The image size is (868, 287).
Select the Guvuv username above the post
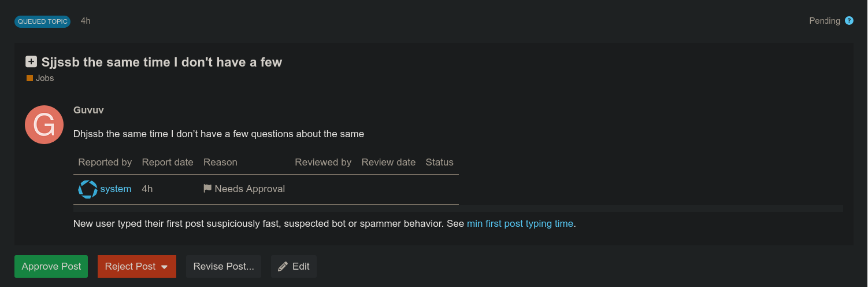click(88, 110)
